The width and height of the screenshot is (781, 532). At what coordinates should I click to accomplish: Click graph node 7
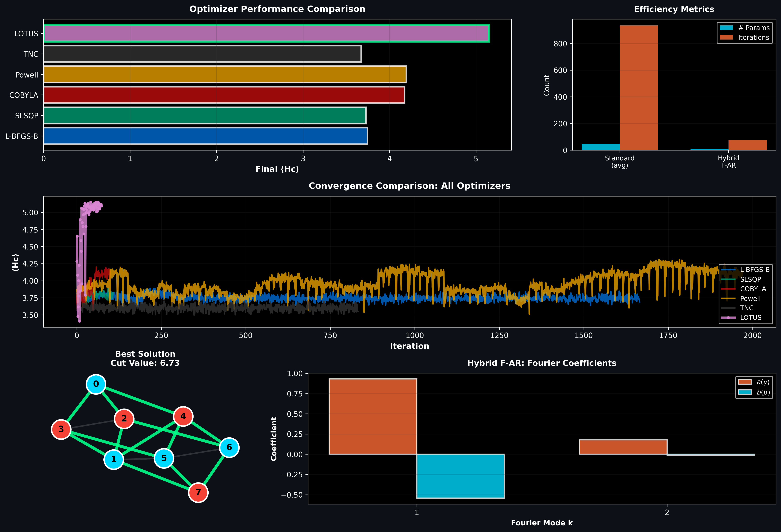click(x=198, y=492)
